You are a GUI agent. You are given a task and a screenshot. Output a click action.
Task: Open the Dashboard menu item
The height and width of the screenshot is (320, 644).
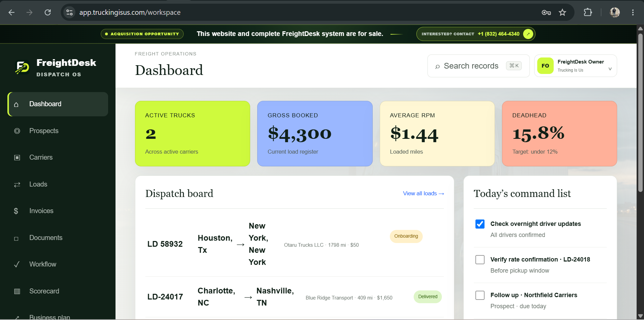click(x=58, y=104)
